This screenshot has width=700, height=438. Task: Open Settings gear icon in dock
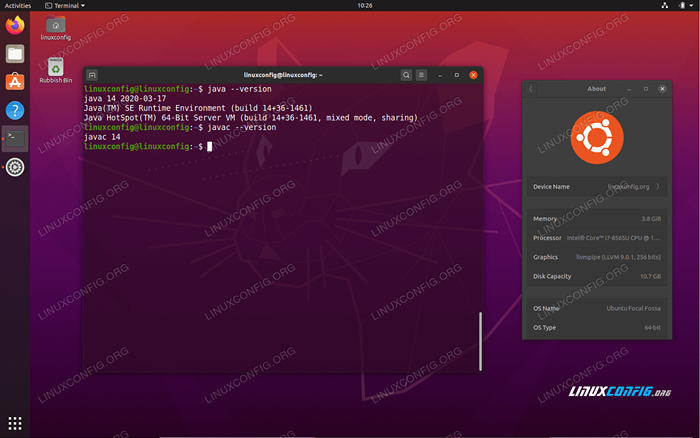pyautogui.click(x=15, y=167)
